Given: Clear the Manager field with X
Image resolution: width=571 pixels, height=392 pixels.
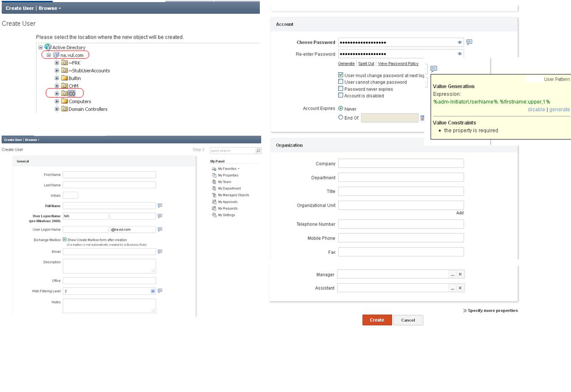Looking at the screenshot, I should coord(460,274).
